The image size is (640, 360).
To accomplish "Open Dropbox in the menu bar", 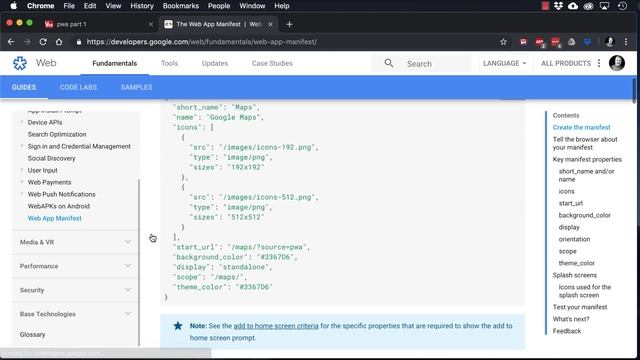I will (558, 6).
